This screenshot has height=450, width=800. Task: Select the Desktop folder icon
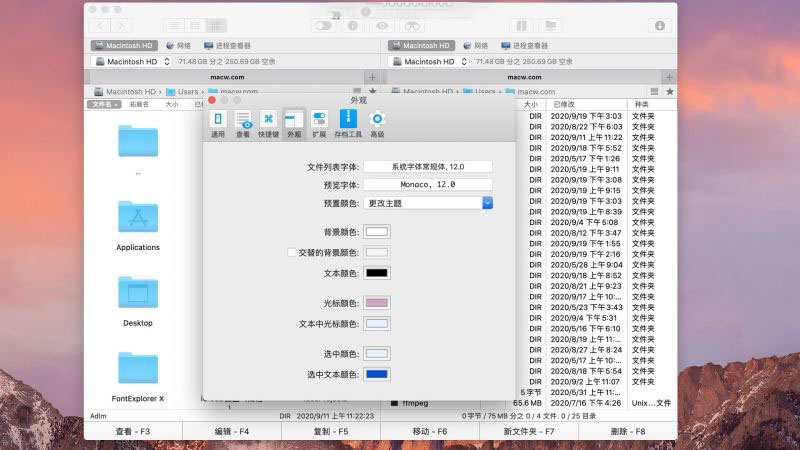click(138, 292)
